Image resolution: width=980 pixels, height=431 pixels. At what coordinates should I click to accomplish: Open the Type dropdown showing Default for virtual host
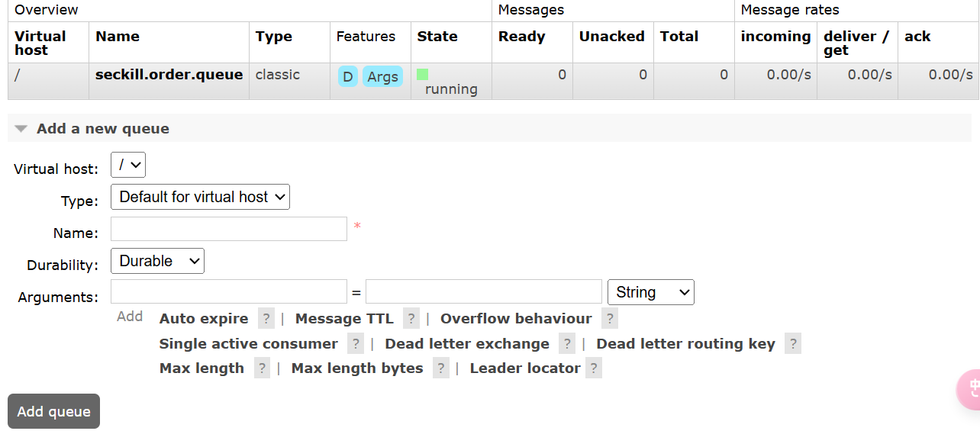tap(200, 197)
